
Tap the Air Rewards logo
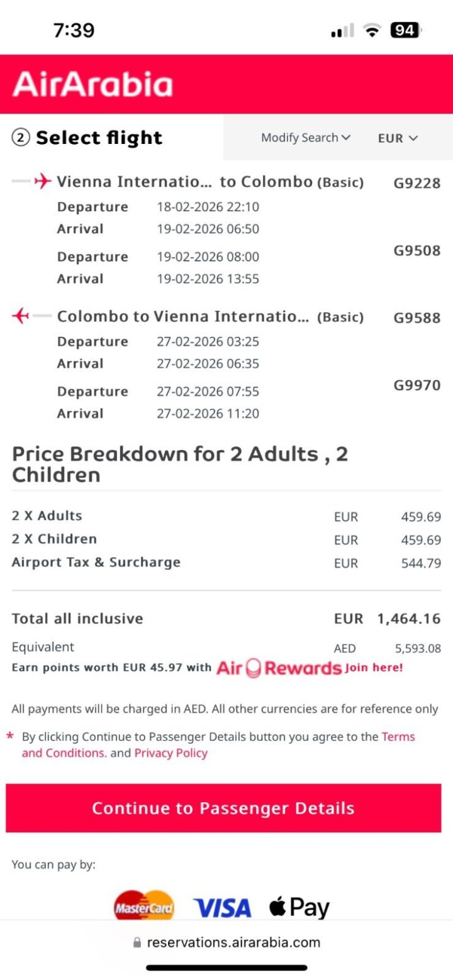[279, 668]
